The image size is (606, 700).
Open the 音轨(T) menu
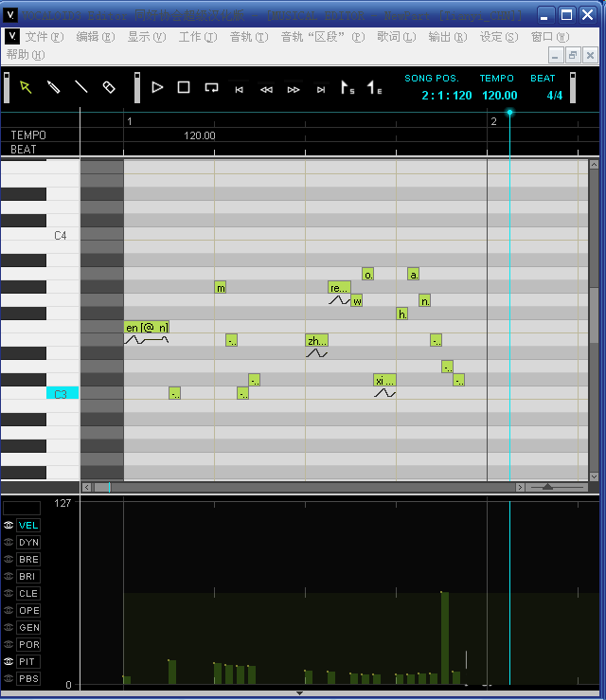249,37
